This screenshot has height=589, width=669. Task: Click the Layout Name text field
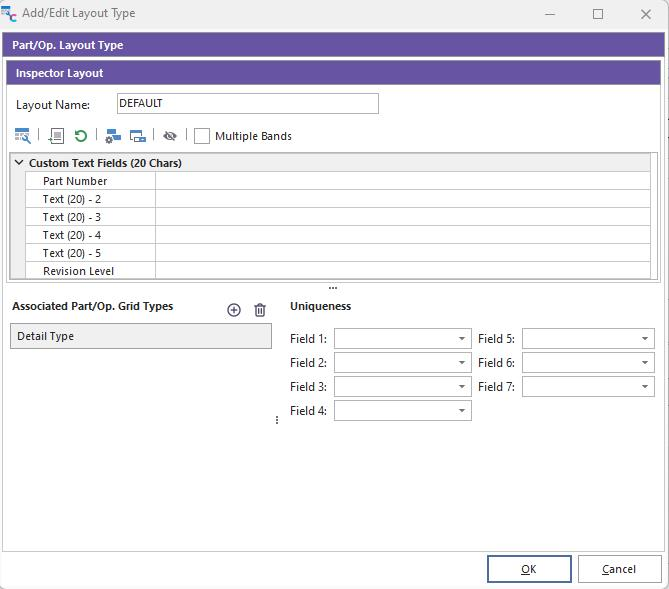(247, 104)
